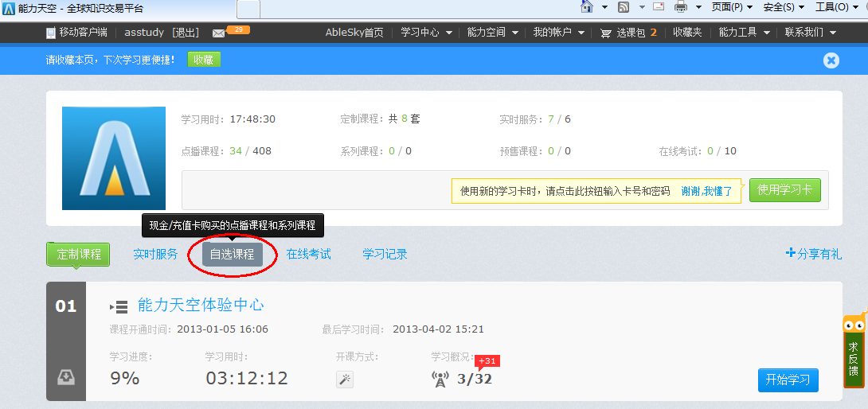This screenshot has width=868, height=409.
Task: Click the printer icon
Action: 681,6
